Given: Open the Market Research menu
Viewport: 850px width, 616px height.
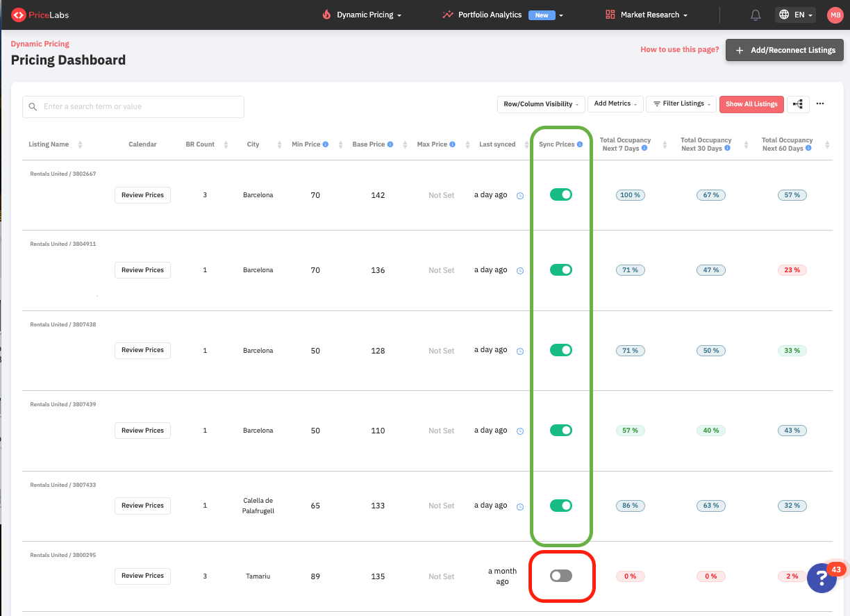Looking at the screenshot, I should point(646,15).
